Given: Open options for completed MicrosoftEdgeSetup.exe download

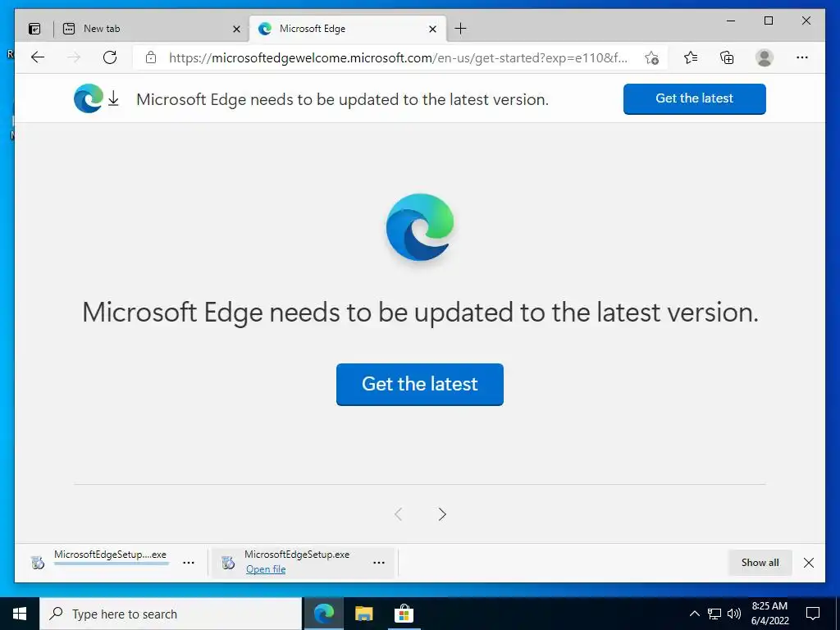Looking at the screenshot, I should pos(379,563).
